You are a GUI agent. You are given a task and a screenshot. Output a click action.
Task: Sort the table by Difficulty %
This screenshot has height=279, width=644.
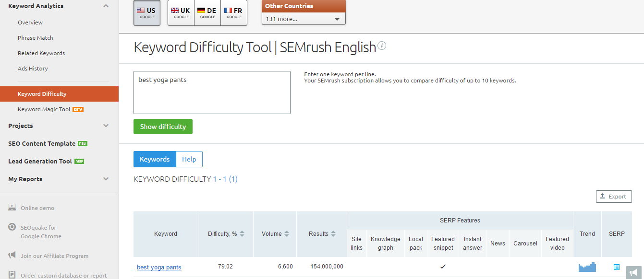[242, 234]
